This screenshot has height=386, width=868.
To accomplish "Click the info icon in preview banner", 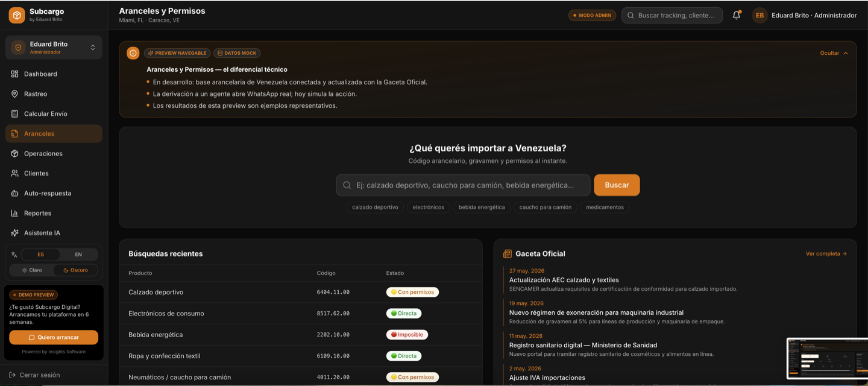I will [133, 53].
